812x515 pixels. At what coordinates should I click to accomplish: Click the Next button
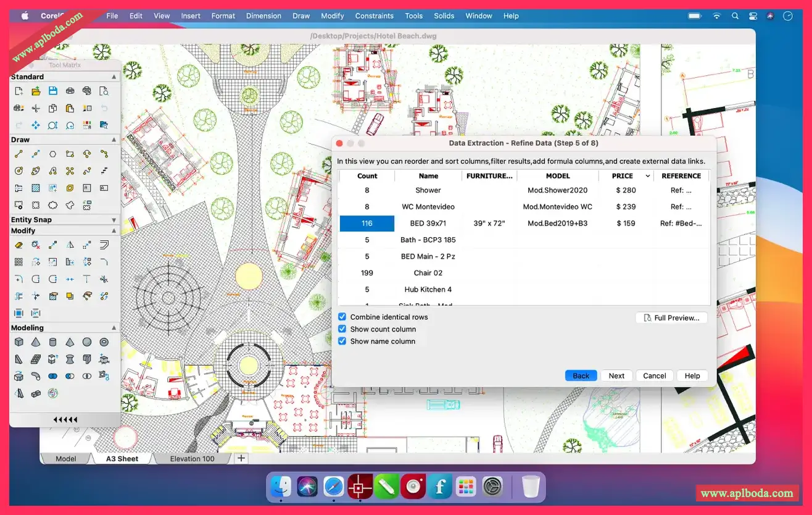[616, 375]
